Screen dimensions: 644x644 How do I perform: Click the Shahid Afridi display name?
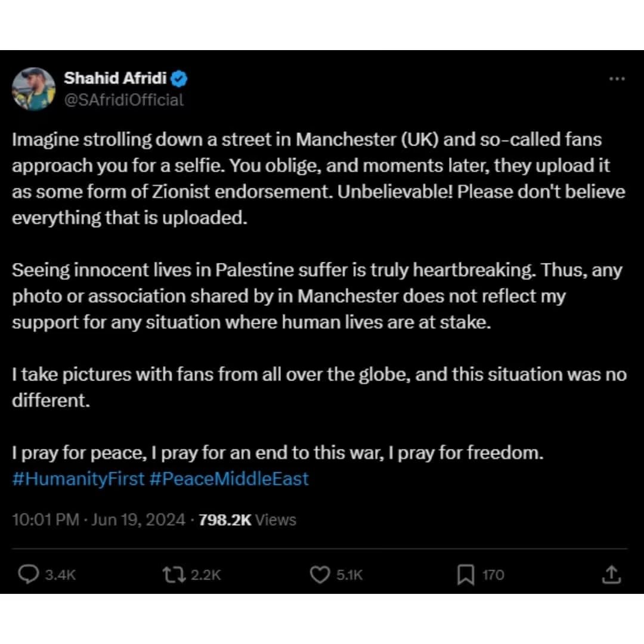(115, 78)
